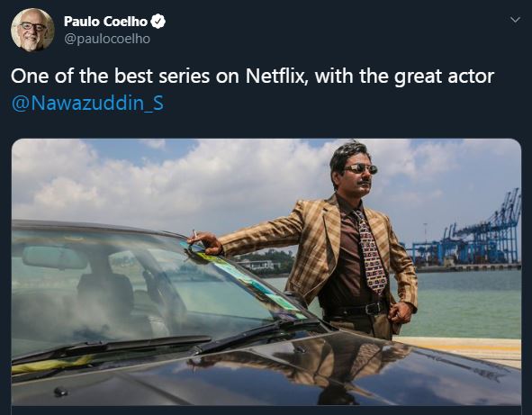
Task: Click the Paulo Coelho display name
Action: tap(105, 22)
